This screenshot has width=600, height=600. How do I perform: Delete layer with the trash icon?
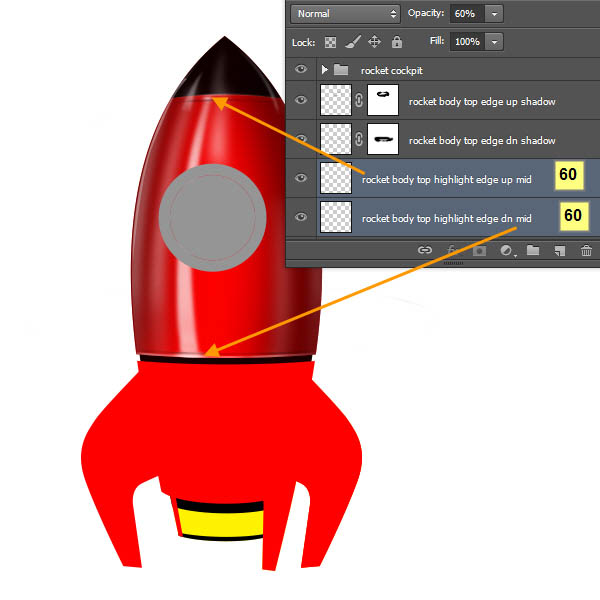point(586,251)
